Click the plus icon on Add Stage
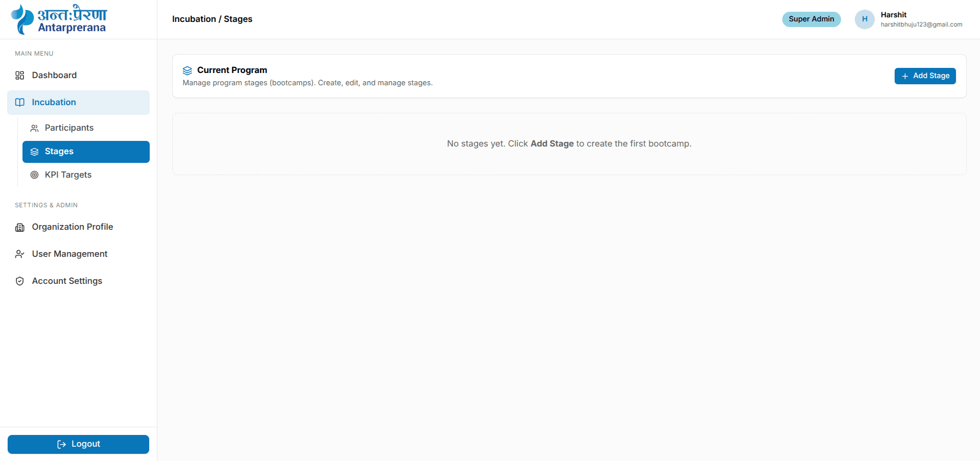 pyautogui.click(x=905, y=76)
